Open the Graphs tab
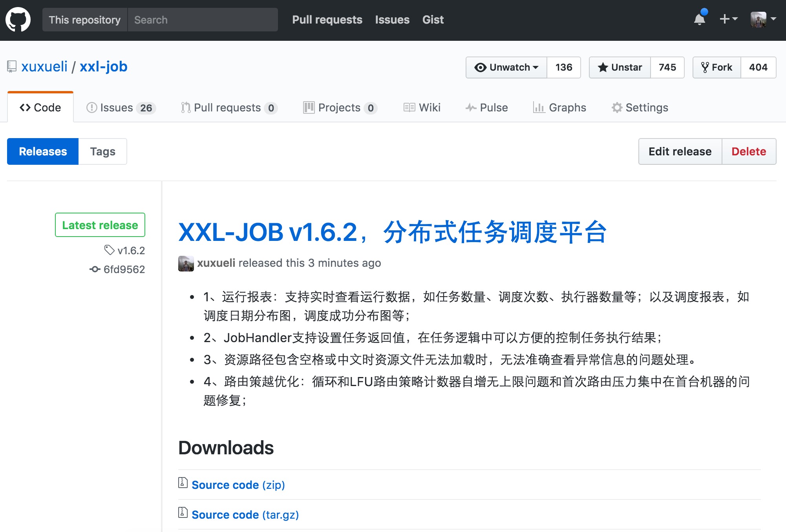The height and width of the screenshot is (532, 786). (559, 107)
